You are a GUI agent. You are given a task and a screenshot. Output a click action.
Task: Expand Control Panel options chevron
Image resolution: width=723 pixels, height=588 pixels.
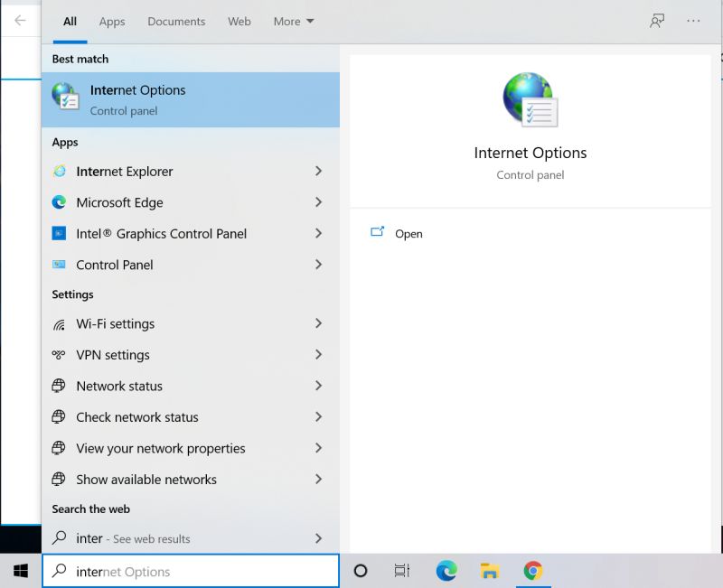319,265
